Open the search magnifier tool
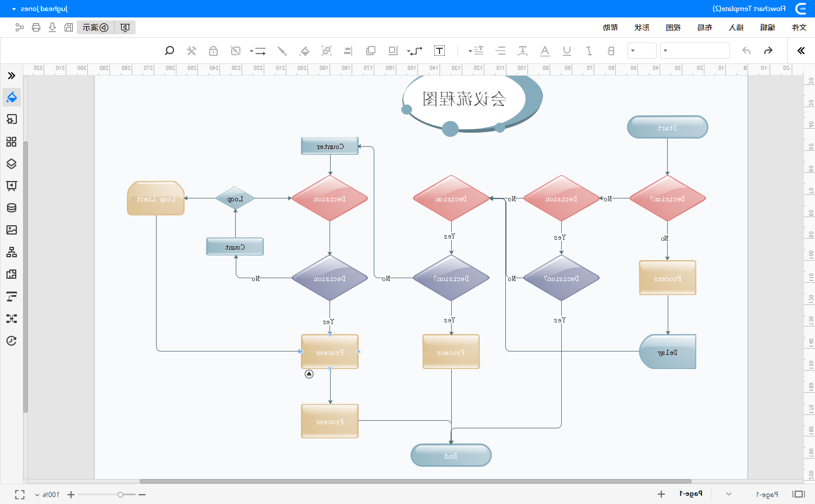 [x=169, y=51]
